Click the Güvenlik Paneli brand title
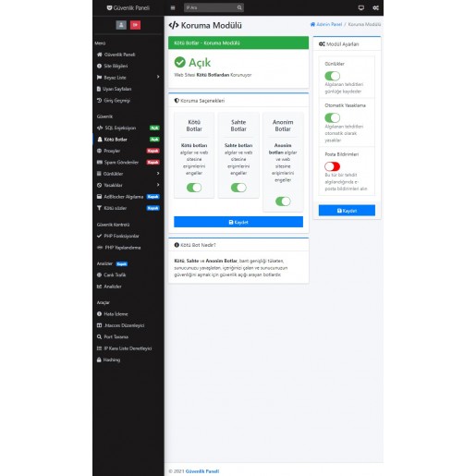The height and width of the screenshot is (476, 476). click(x=131, y=7)
